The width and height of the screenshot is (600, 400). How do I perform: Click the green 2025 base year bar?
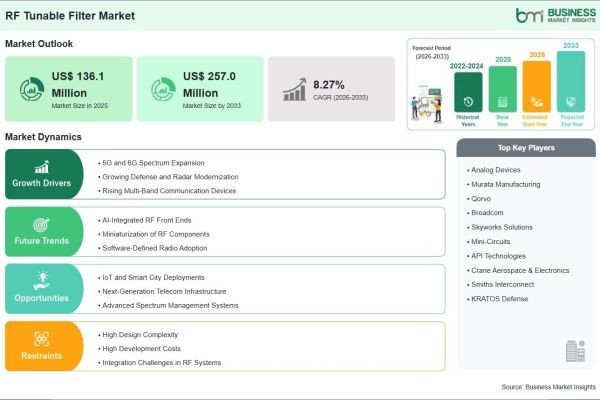click(x=502, y=89)
